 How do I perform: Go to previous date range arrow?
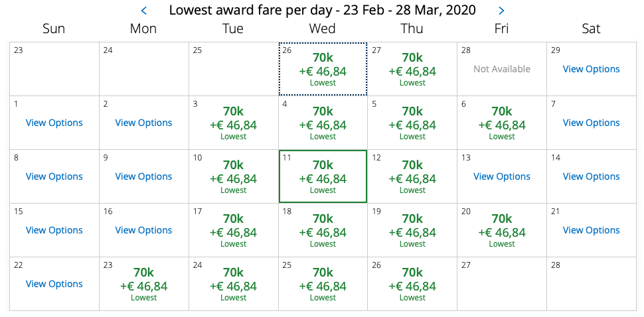click(x=144, y=11)
